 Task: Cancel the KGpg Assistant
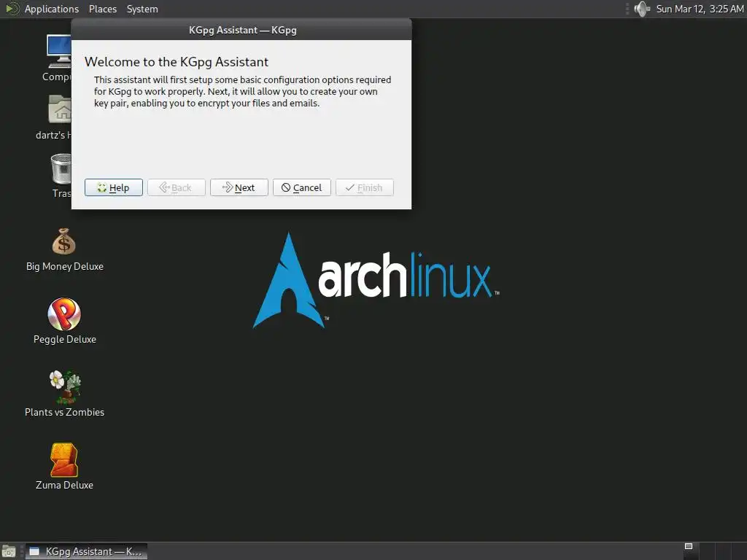[x=302, y=187]
